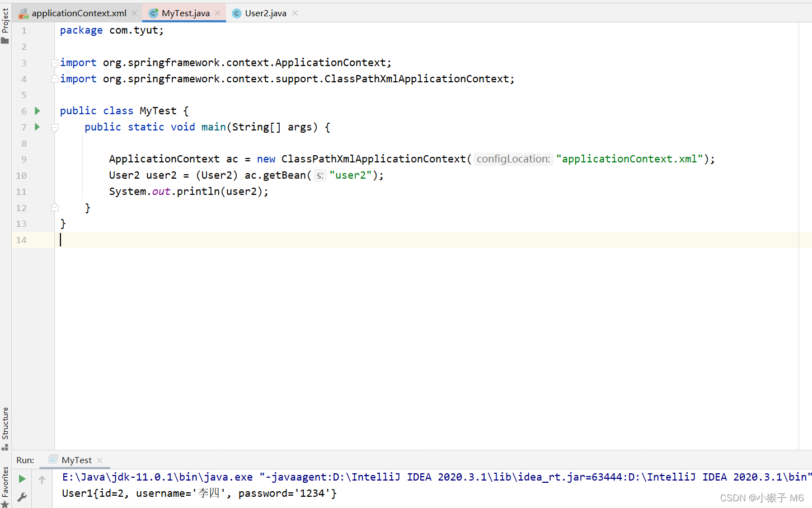812x508 pixels.
Task: Open run configuration wrench icon
Action: click(22, 497)
